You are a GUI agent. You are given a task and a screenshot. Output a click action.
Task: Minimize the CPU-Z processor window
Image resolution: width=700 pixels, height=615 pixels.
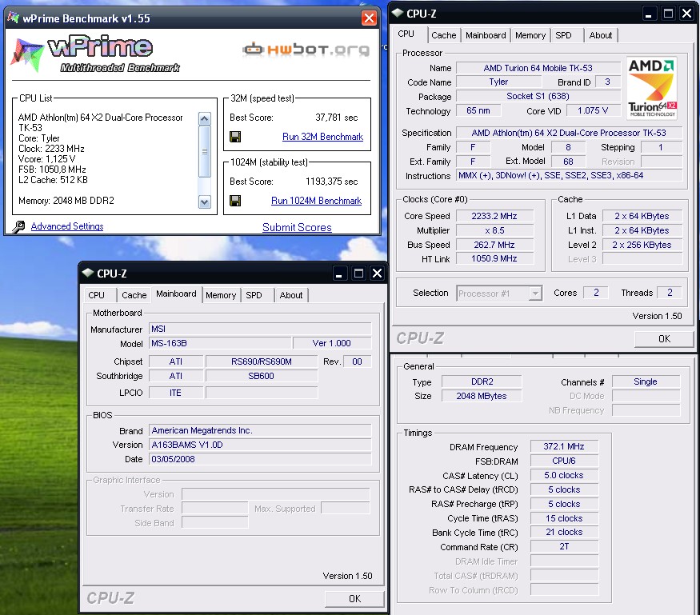coord(649,14)
